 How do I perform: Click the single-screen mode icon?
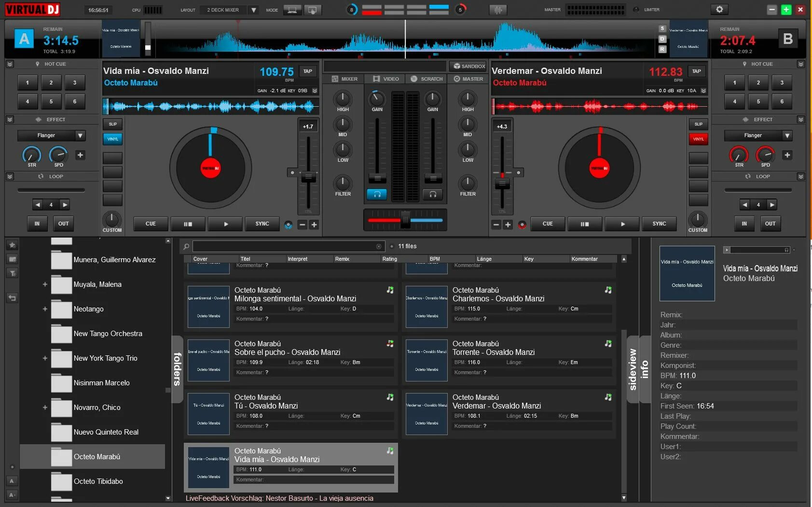click(292, 10)
